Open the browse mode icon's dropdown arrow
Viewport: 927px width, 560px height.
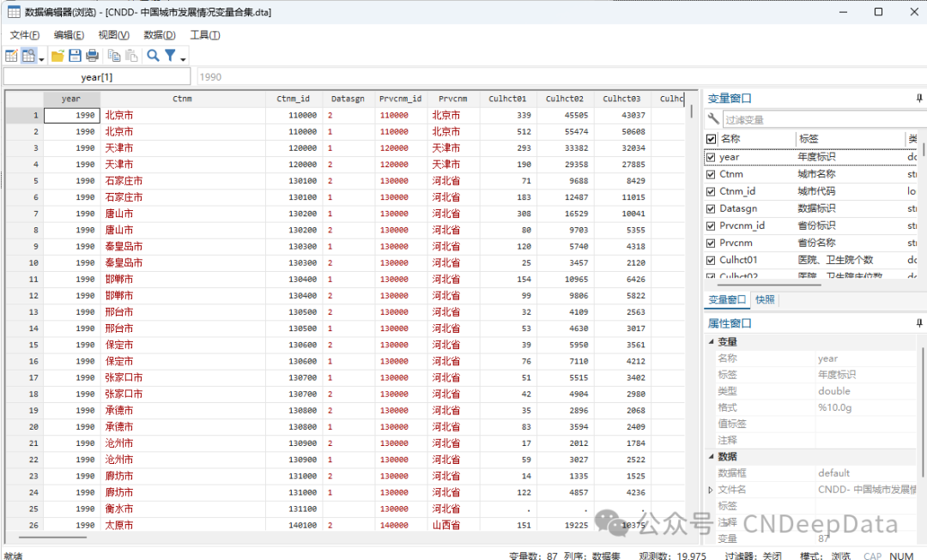point(41,58)
